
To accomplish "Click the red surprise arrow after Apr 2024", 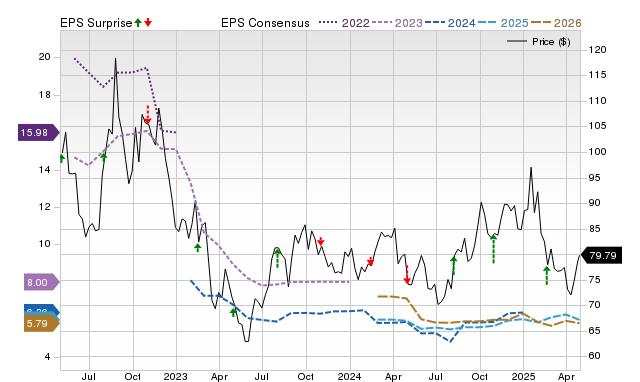I will coord(407,274).
